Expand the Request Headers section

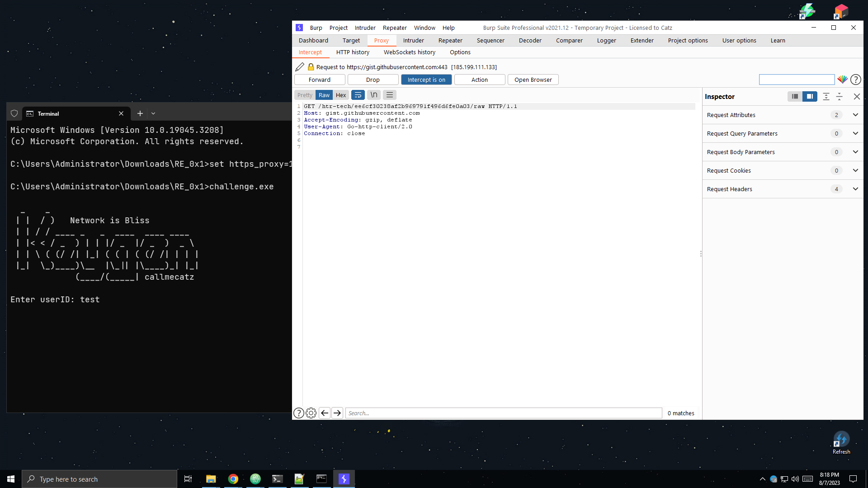[855, 189]
